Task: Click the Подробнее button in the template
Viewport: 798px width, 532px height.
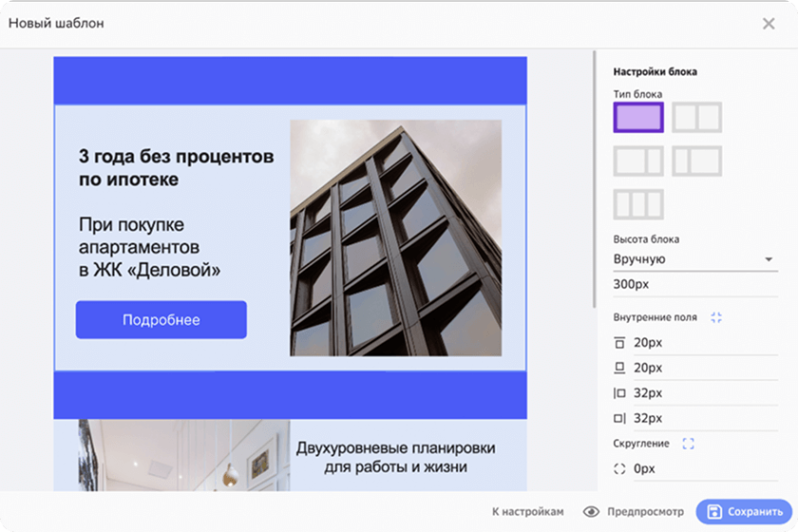Action: [x=161, y=320]
